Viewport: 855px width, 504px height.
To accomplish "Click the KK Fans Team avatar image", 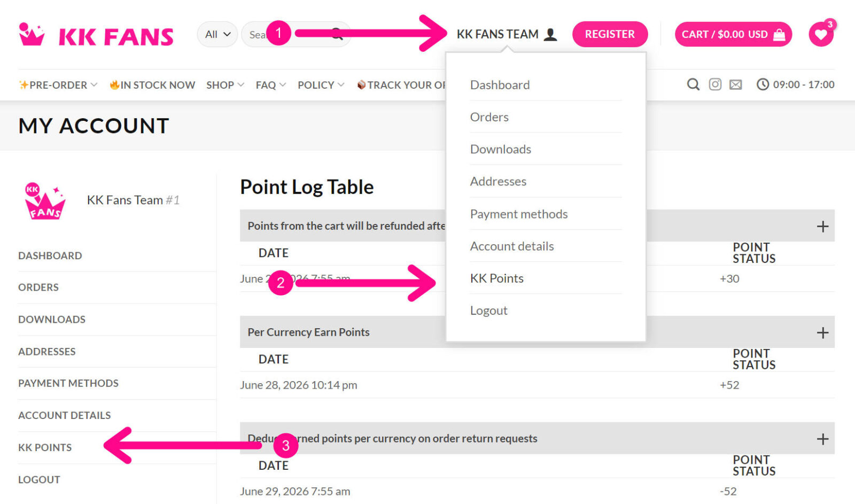I will click(45, 201).
